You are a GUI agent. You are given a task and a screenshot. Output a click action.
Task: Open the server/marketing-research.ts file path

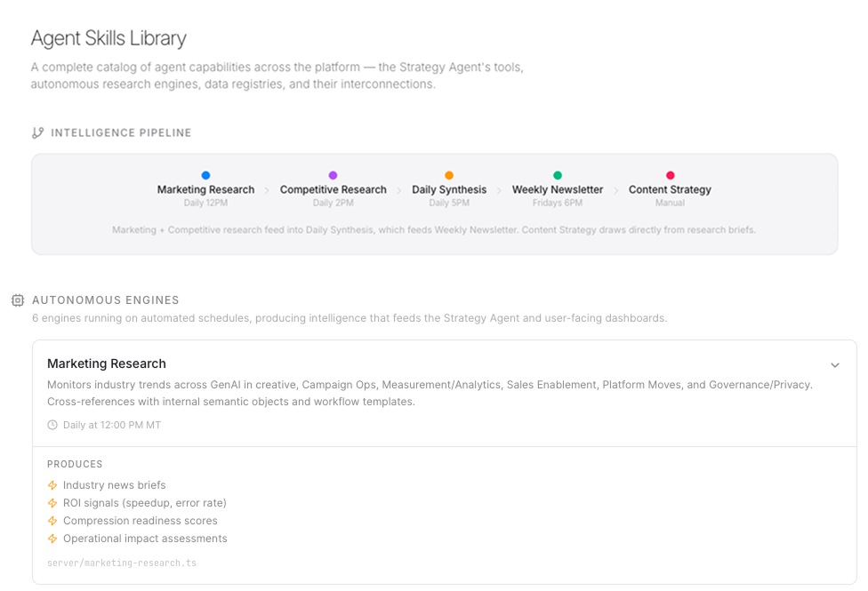pos(122,563)
